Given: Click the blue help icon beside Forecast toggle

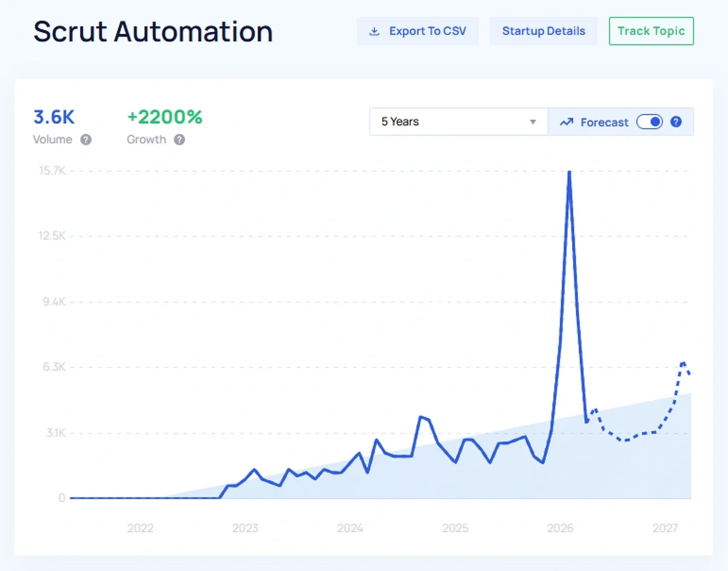Looking at the screenshot, I should pos(676,122).
